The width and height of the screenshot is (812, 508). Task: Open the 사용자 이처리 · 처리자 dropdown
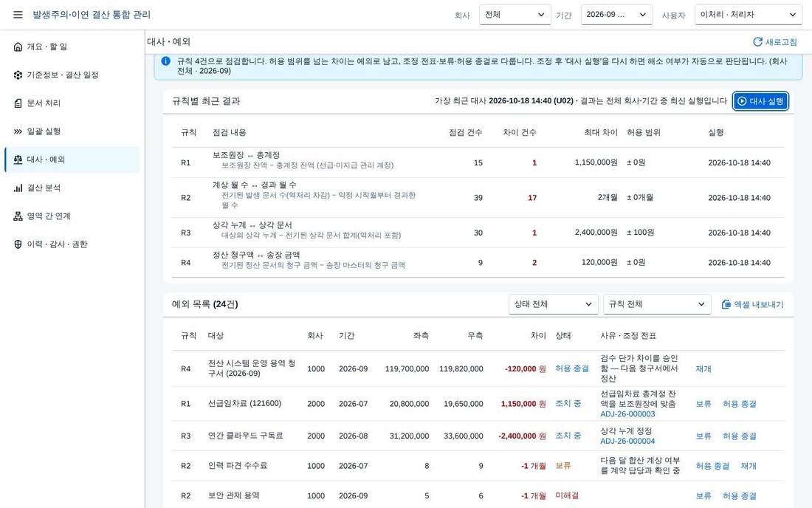[749, 15]
